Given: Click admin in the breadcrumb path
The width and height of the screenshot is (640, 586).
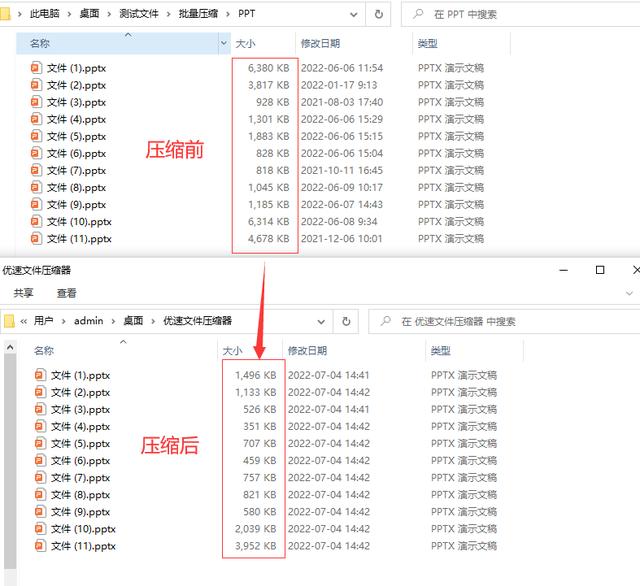Looking at the screenshot, I should [89, 321].
